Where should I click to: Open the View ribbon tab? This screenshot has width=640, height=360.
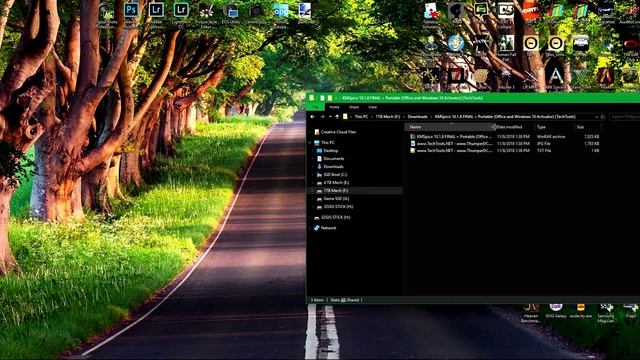coord(372,107)
